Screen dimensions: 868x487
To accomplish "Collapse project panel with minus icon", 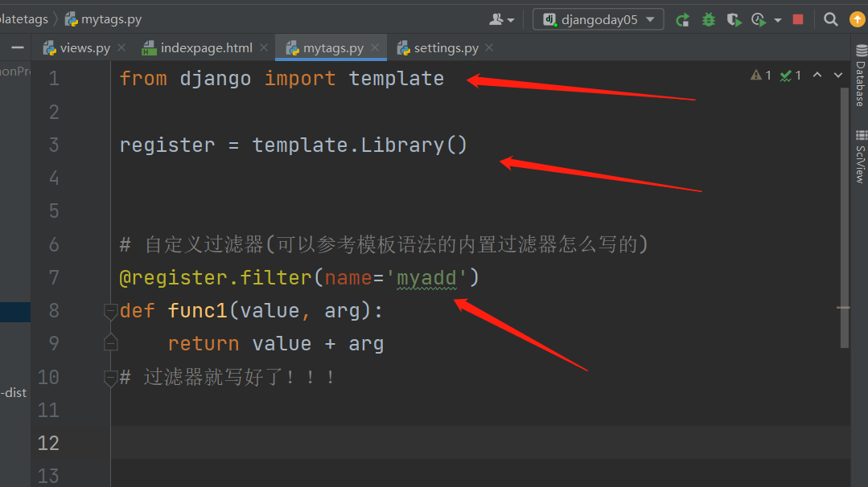I will click(x=18, y=48).
